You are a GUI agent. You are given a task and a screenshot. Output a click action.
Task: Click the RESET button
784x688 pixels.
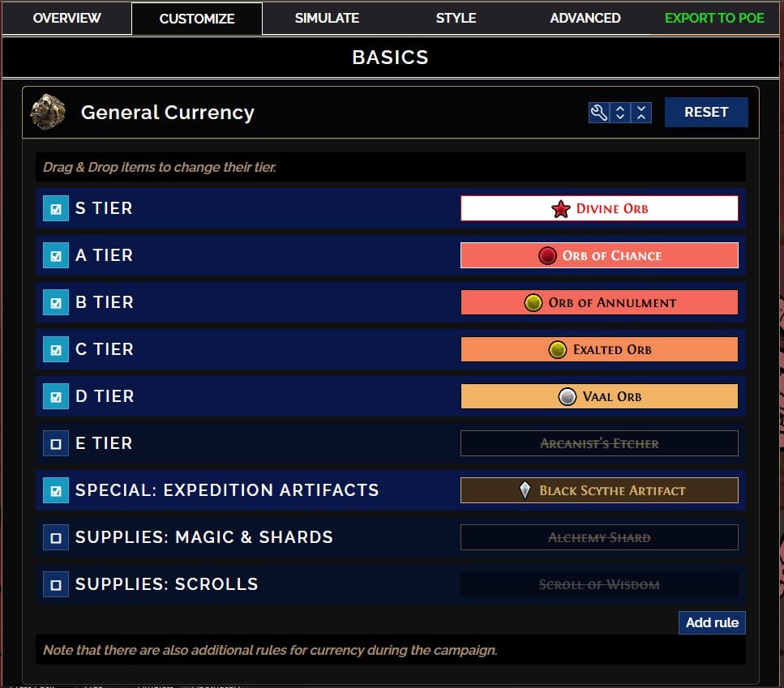click(705, 112)
